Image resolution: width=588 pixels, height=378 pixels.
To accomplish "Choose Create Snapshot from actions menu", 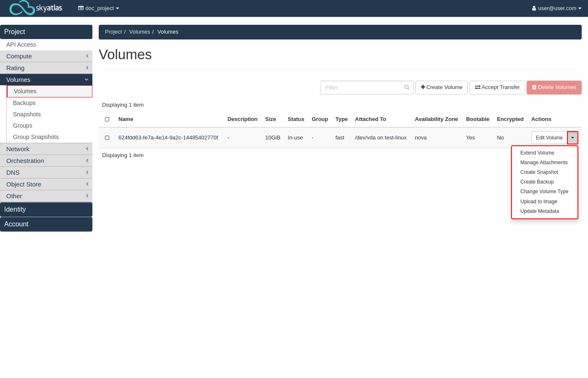I will [545, 172].
